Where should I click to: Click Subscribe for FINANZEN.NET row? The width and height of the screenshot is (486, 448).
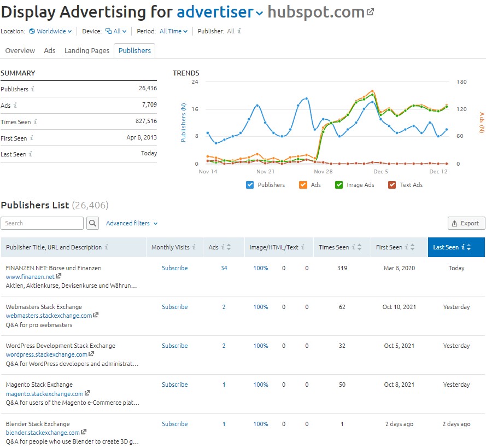175,268
